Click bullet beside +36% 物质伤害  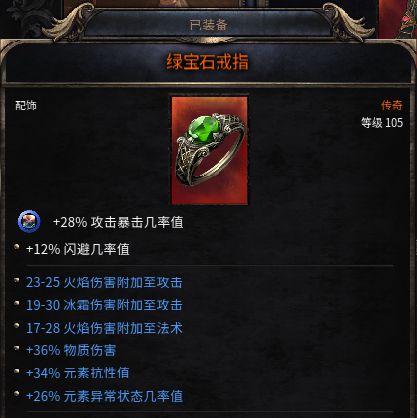[17, 348]
